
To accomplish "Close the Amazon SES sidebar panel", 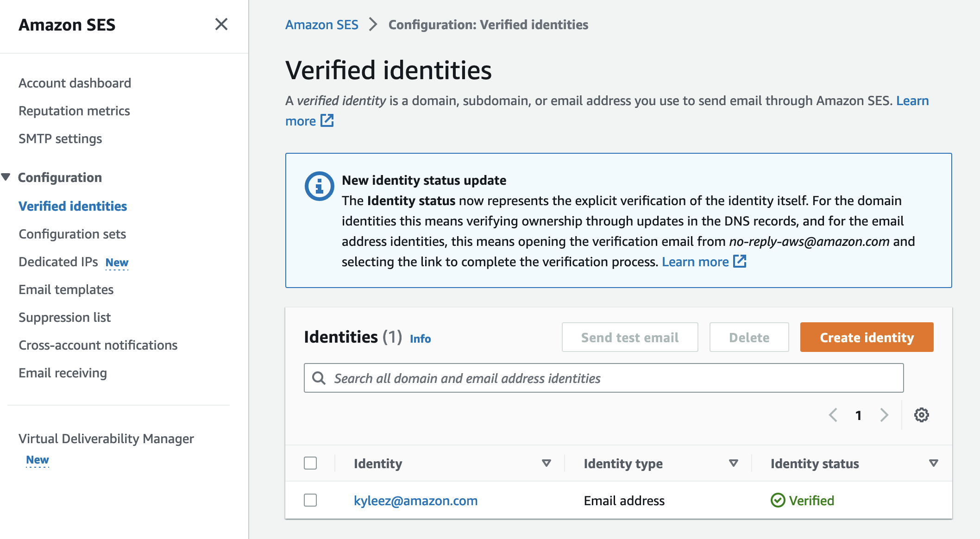I will point(221,24).
